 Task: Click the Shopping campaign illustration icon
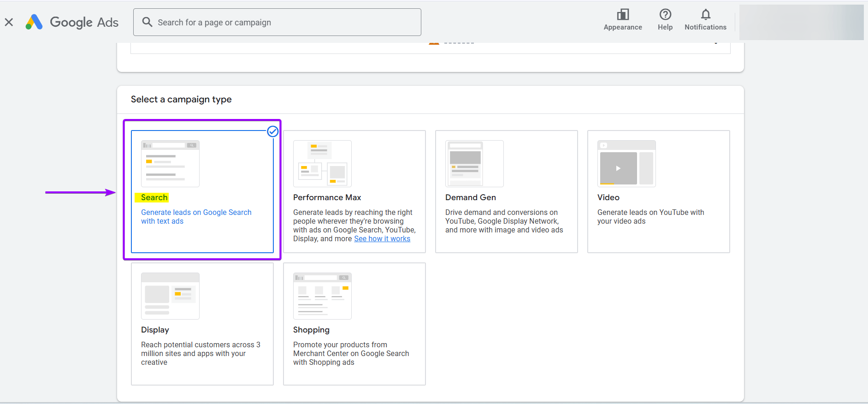pos(322,296)
